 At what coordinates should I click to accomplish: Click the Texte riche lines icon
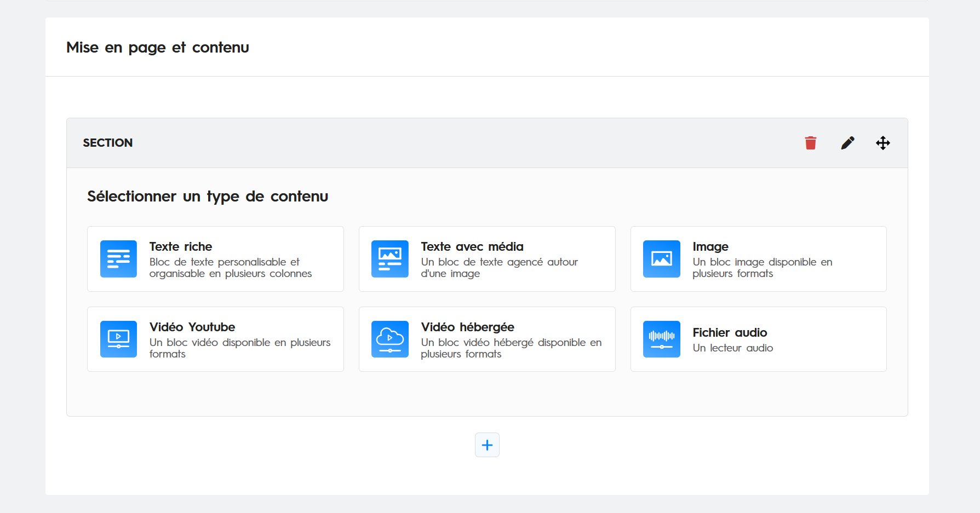click(118, 259)
